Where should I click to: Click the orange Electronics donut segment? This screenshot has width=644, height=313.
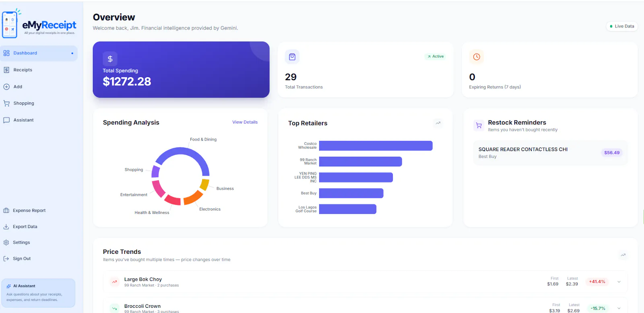coord(193,198)
